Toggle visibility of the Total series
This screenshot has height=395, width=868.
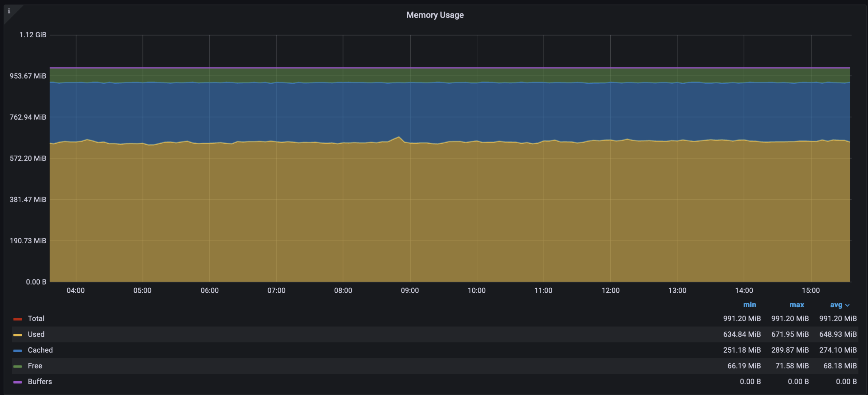[36, 318]
